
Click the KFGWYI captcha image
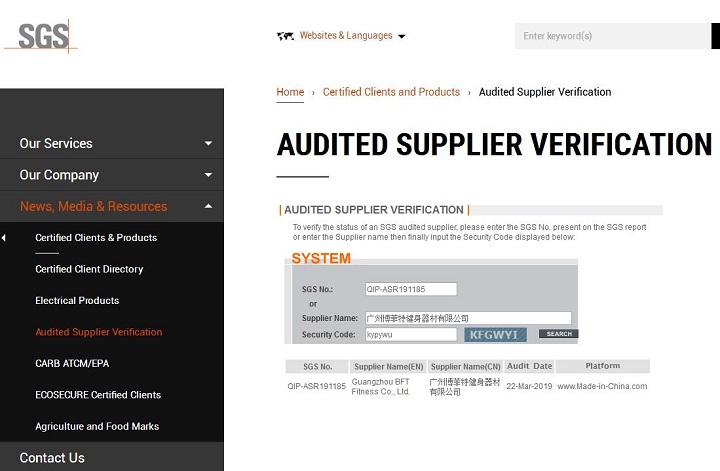coord(495,334)
